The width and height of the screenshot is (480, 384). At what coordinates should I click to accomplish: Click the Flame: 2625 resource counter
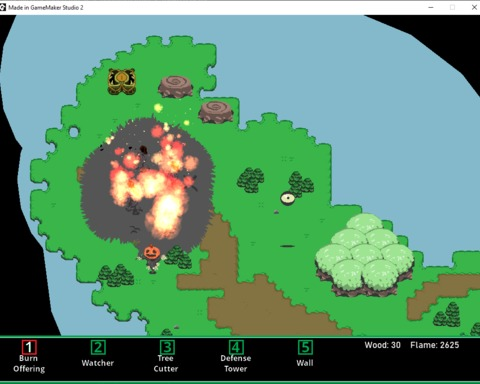tap(435, 345)
